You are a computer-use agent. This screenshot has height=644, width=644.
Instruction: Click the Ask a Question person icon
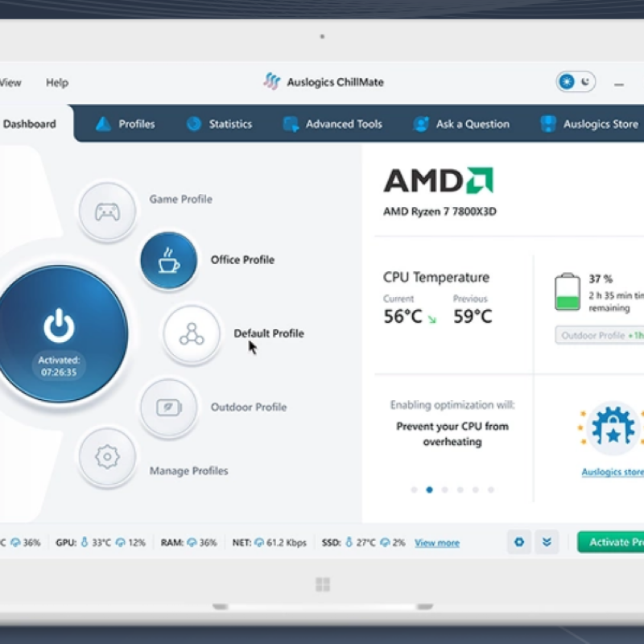(x=421, y=124)
